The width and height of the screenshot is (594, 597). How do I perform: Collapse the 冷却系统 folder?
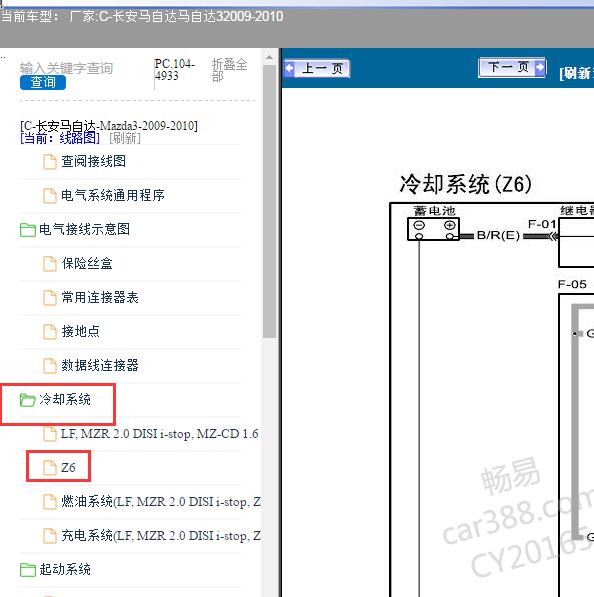(65, 399)
